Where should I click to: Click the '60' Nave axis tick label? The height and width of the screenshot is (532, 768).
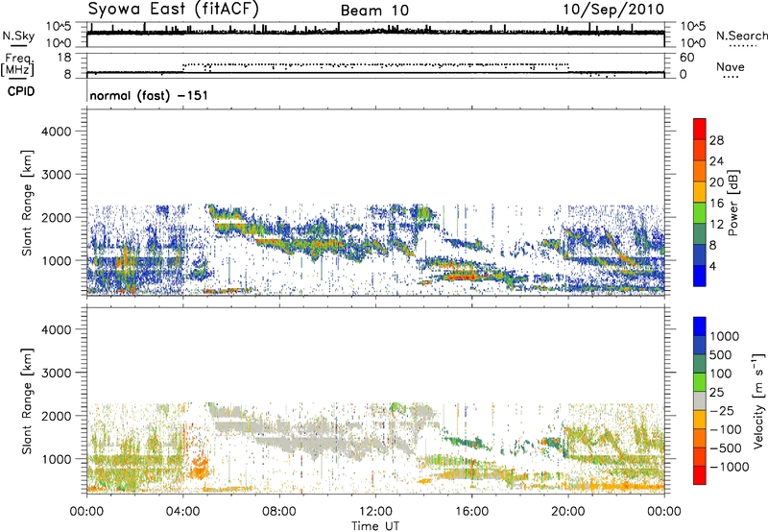click(x=687, y=58)
